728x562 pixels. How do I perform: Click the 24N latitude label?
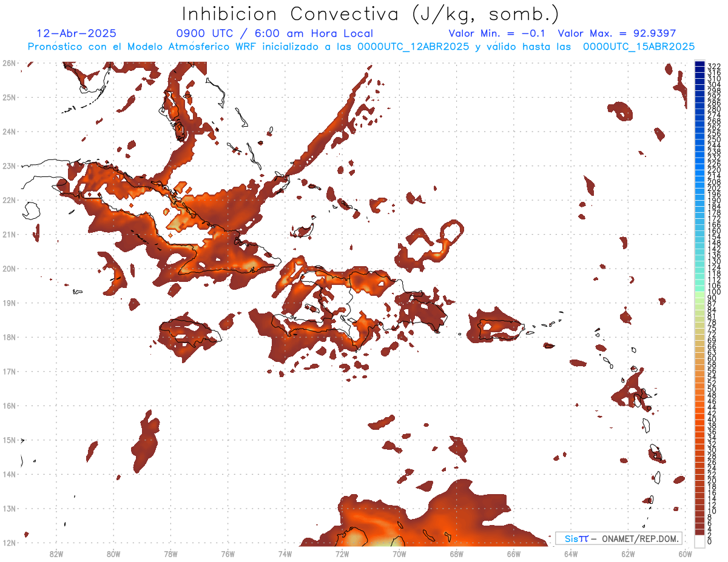[x=9, y=132]
